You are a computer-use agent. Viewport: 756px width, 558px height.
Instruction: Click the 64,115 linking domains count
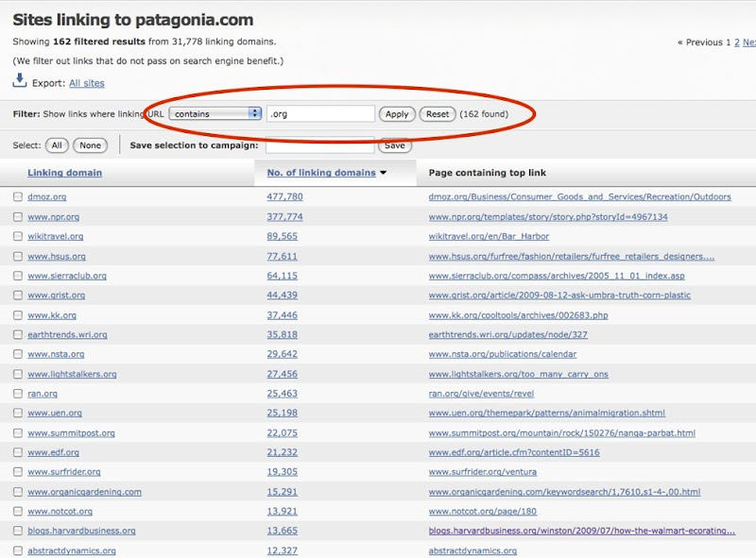pos(282,276)
